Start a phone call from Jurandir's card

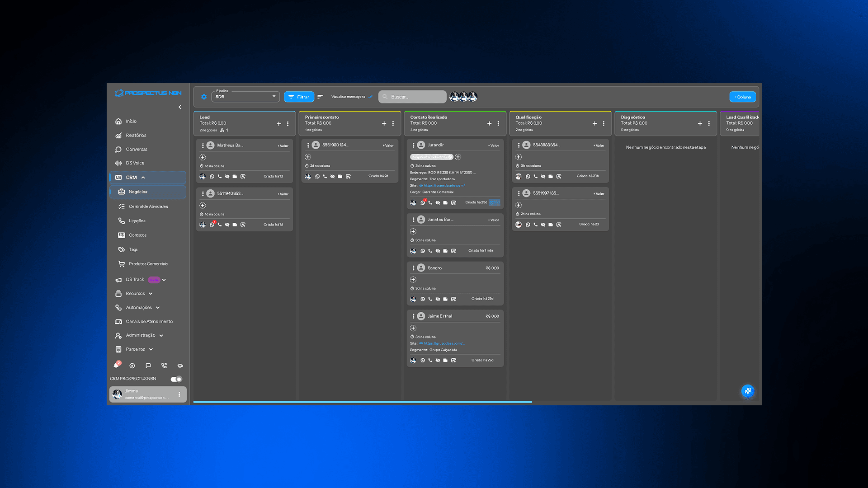click(x=429, y=203)
